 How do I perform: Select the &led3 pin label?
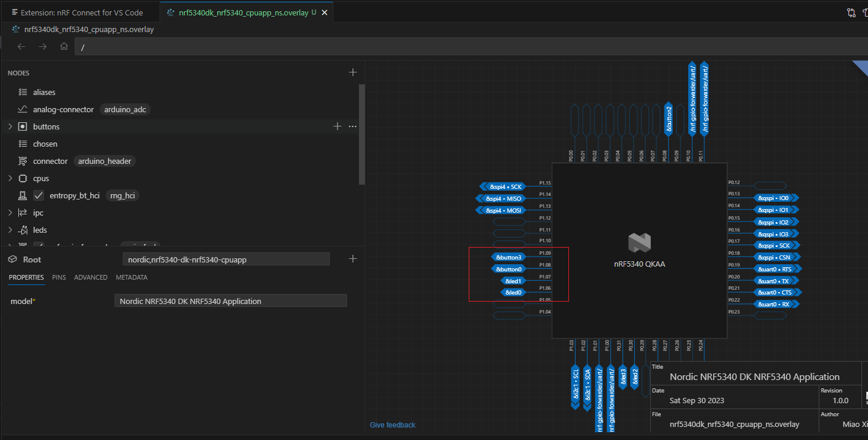(622, 377)
